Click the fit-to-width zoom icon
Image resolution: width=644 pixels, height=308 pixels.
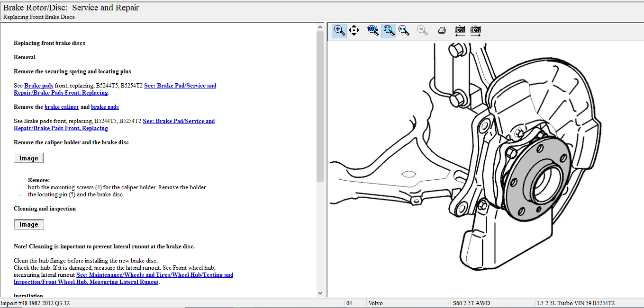click(404, 31)
